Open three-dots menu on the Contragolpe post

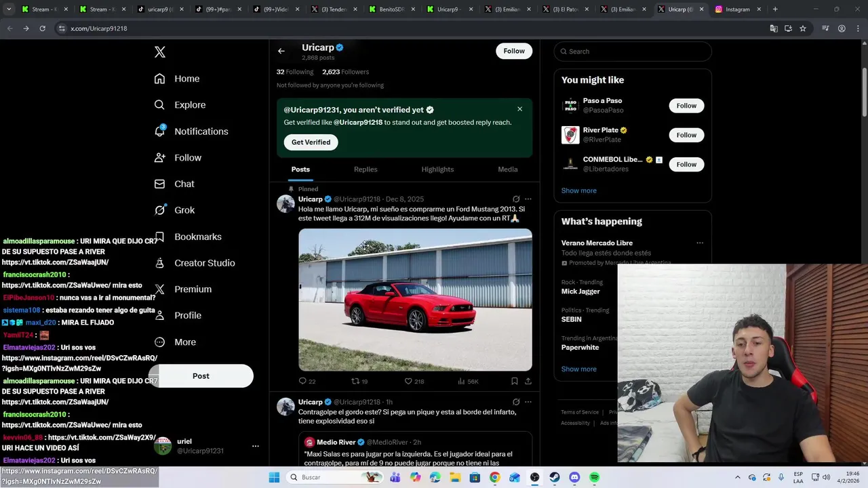click(528, 402)
